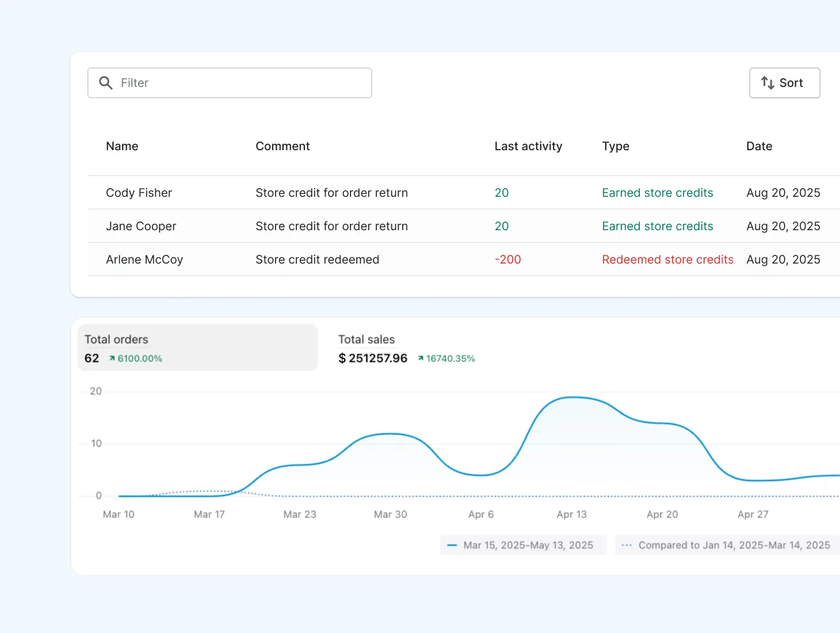
Task: Click Earned store credits for Cody Fisher
Action: tap(658, 193)
